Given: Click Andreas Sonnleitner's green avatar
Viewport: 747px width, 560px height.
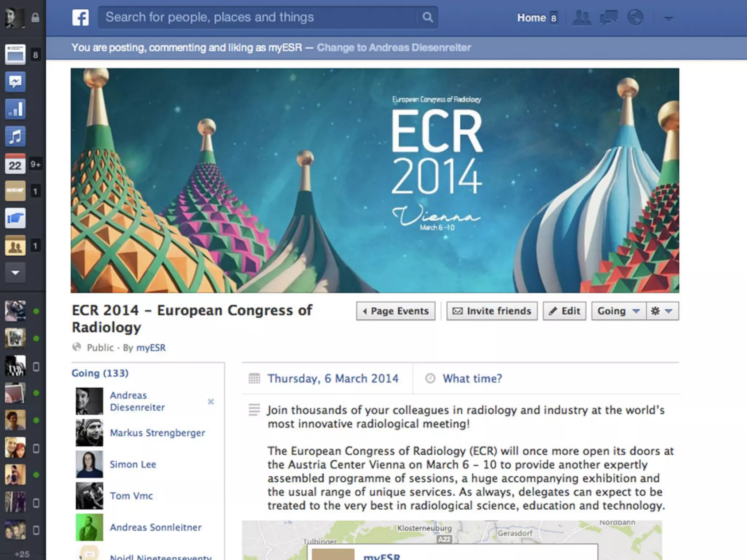Looking at the screenshot, I should pyautogui.click(x=89, y=527).
